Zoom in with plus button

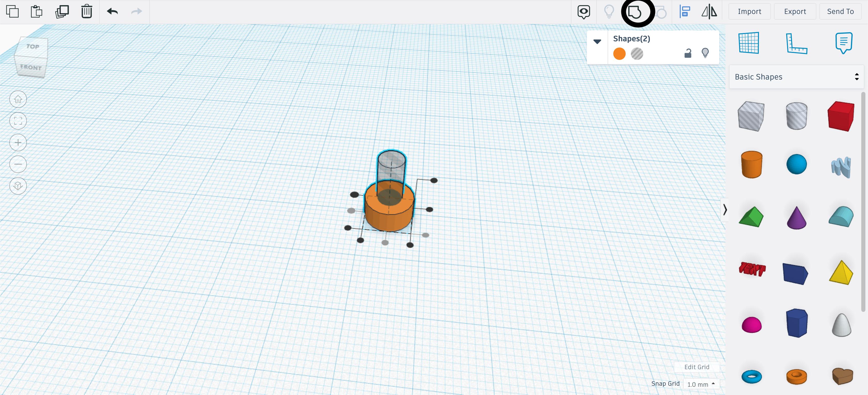click(x=18, y=143)
